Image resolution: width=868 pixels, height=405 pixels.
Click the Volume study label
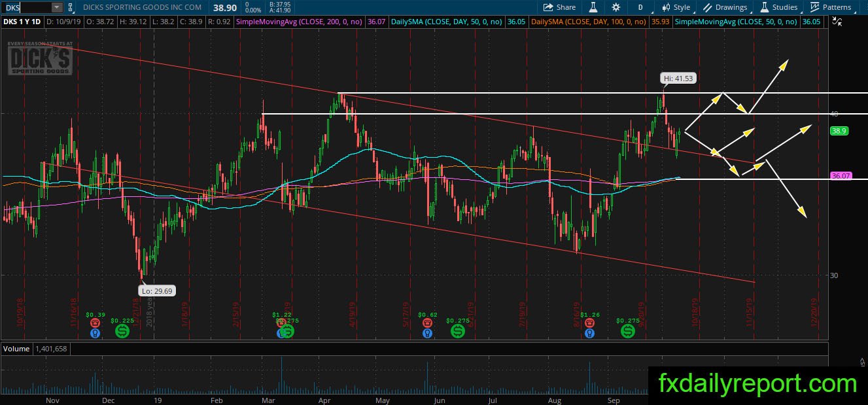(x=16, y=349)
